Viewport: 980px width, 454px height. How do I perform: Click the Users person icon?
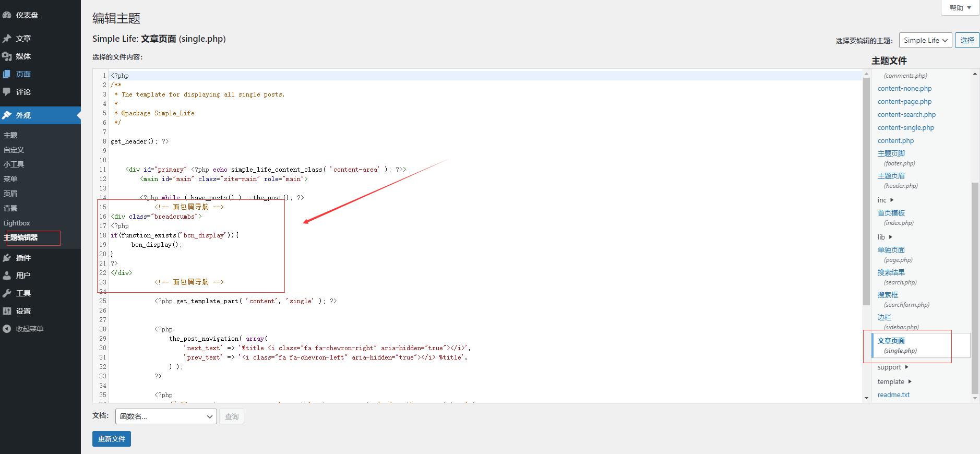point(7,276)
